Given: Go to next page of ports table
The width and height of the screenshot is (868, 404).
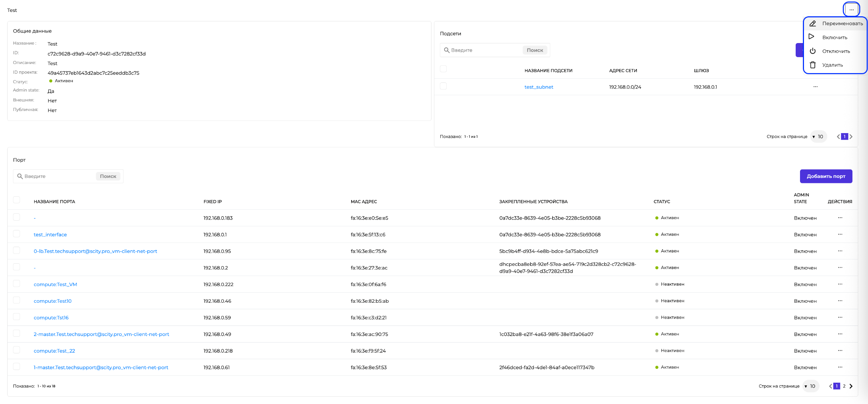Looking at the screenshot, I should click(x=851, y=386).
